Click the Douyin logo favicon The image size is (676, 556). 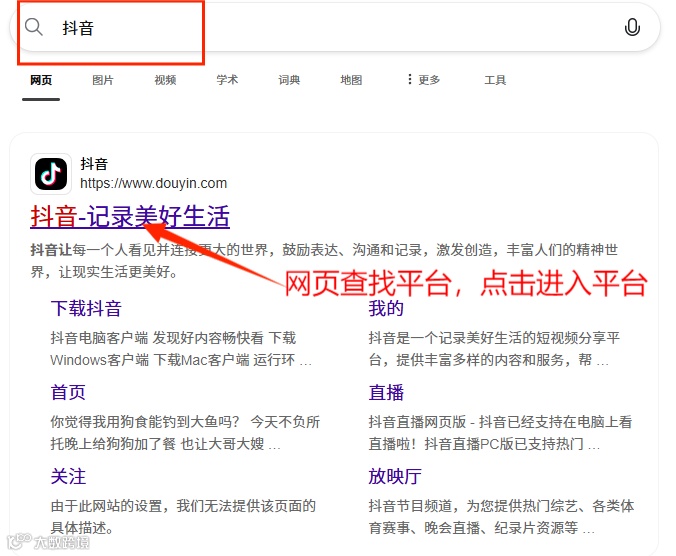click(51, 174)
